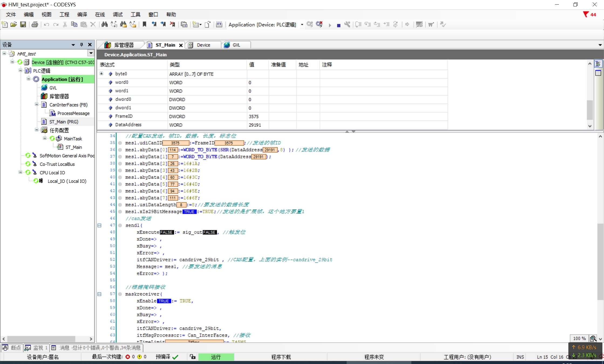
Task: Click the Open project folder icon
Action: (x=14, y=25)
